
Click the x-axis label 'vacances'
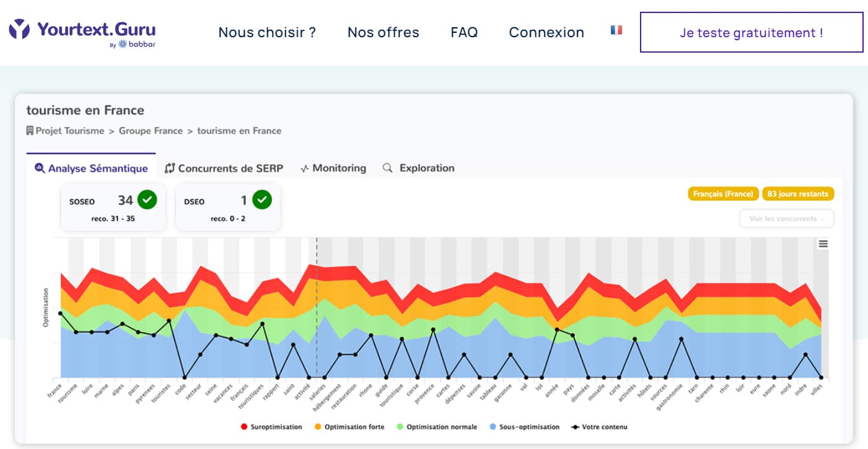click(224, 394)
